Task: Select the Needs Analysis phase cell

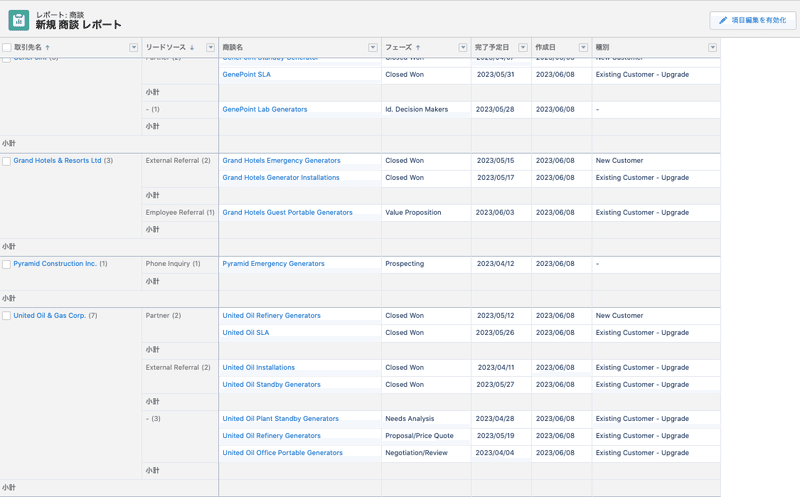Action: click(x=426, y=419)
